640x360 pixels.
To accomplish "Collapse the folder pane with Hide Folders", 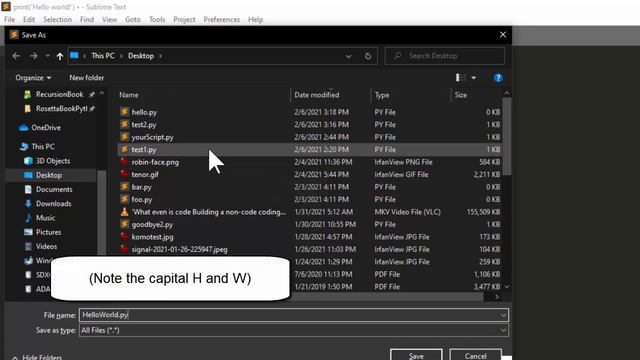I will [x=38, y=357].
